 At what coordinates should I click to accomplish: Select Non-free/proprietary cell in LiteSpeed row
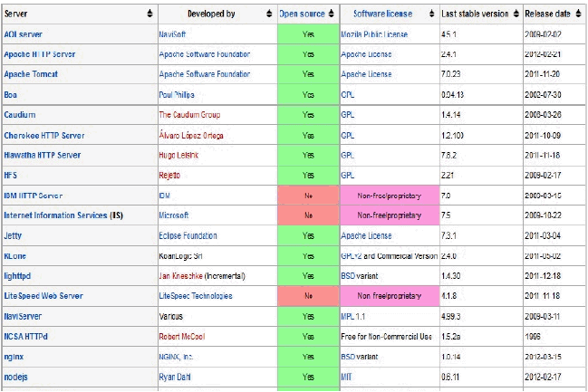tap(390, 296)
